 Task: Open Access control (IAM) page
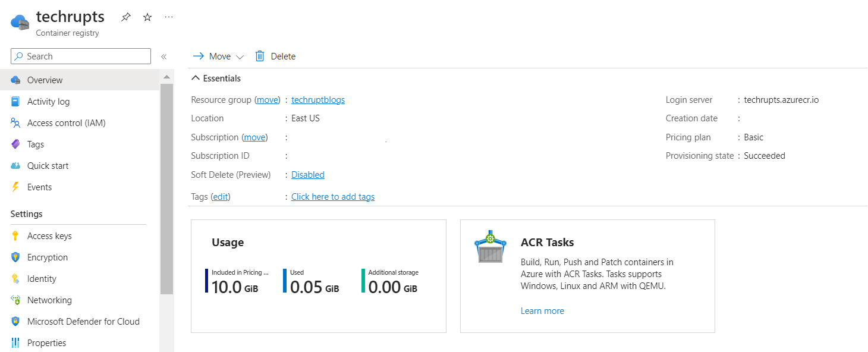point(66,123)
